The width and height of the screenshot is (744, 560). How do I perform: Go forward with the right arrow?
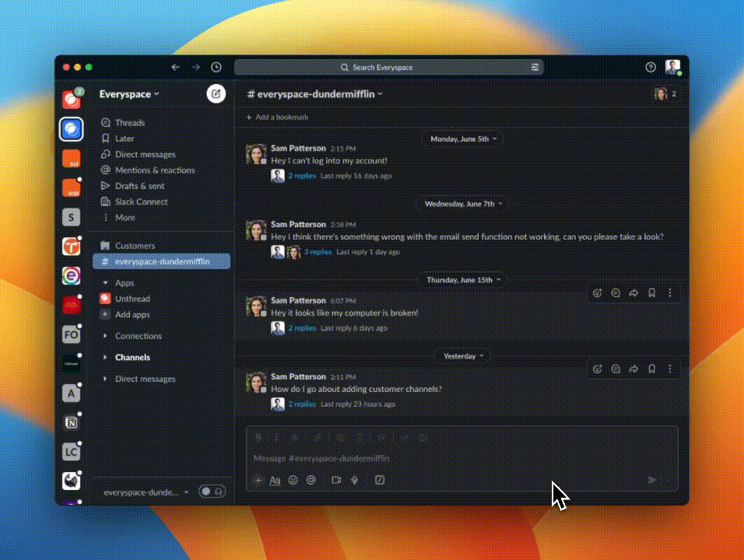point(196,68)
